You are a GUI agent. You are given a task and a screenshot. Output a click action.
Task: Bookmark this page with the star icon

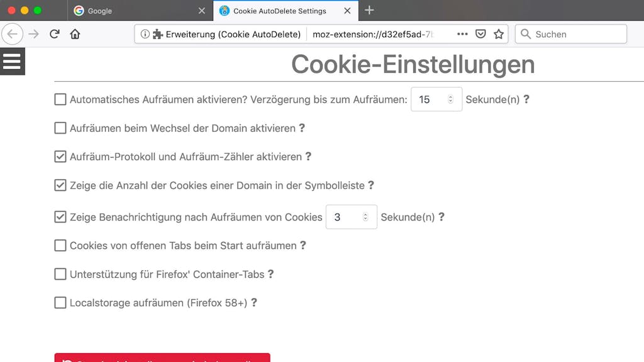[x=499, y=34]
